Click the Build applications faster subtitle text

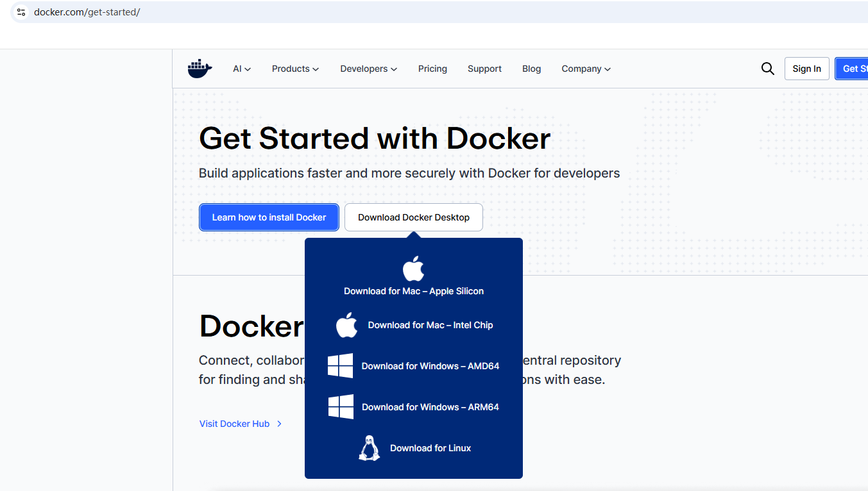[x=409, y=173]
